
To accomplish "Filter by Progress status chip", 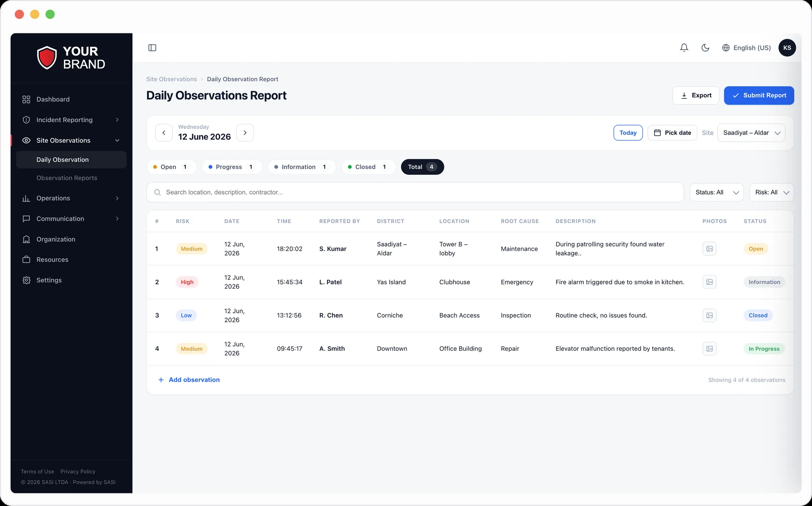I will click(x=231, y=167).
